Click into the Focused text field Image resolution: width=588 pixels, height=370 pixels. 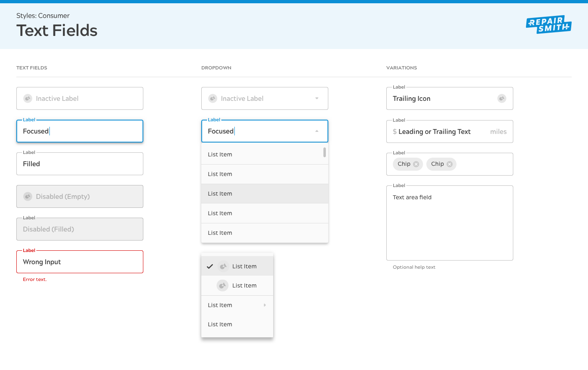[x=80, y=131]
